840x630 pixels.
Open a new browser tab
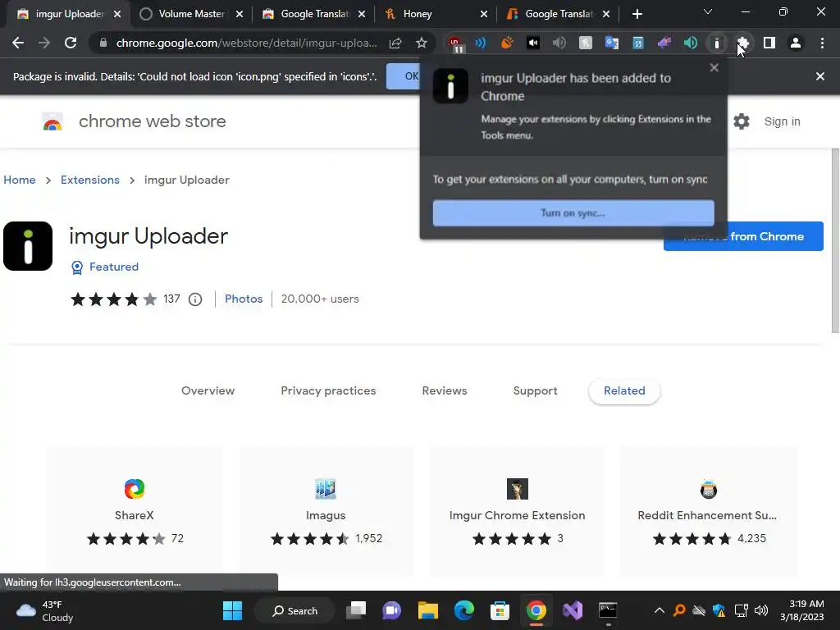[x=637, y=15]
